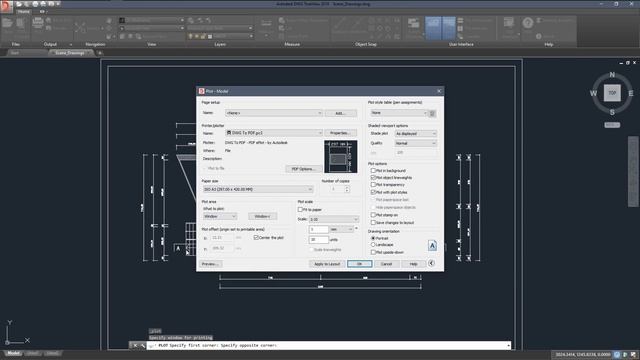This screenshot has width=640, height=360.
Task: Close the command line with its X icon
Action: (136, 345)
